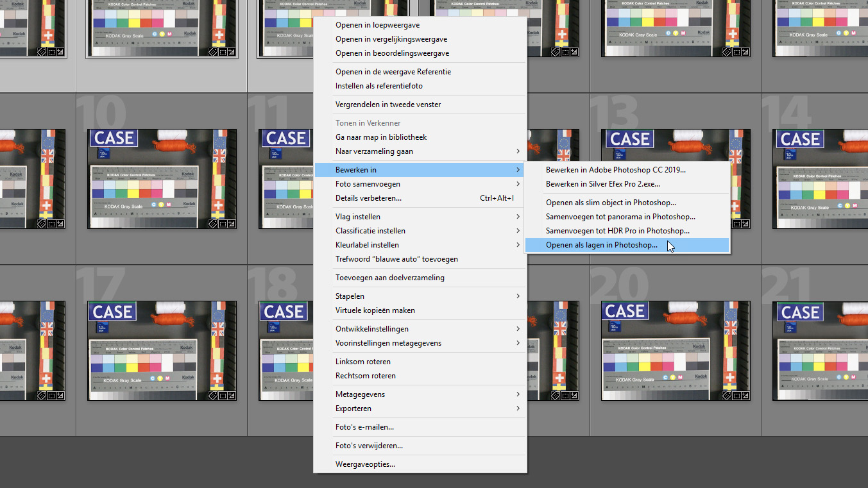Click the develop adjustments badge on photo 20
The width and height of the screenshot is (868, 488).
745,396
